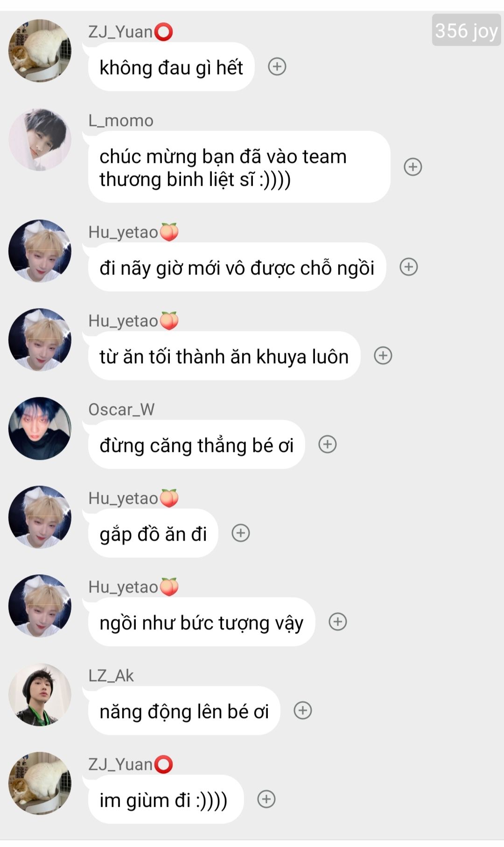Tap the L_momo username label
The height and width of the screenshot is (847, 504).
coord(121,120)
